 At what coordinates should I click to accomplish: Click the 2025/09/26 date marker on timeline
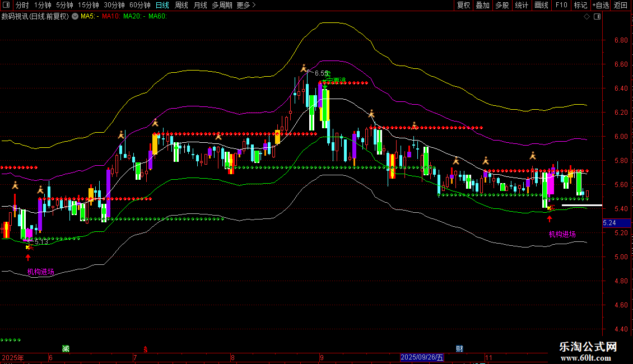pyautogui.click(x=422, y=357)
